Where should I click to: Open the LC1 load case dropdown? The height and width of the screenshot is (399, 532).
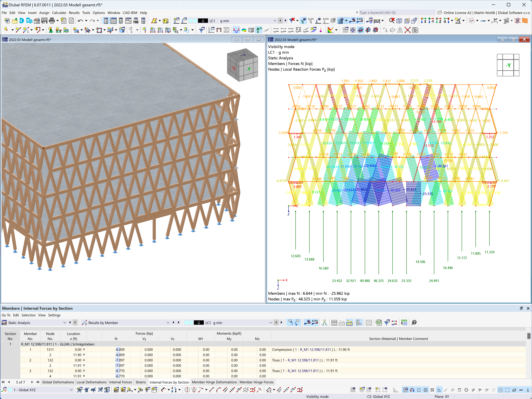click(274, 21)
